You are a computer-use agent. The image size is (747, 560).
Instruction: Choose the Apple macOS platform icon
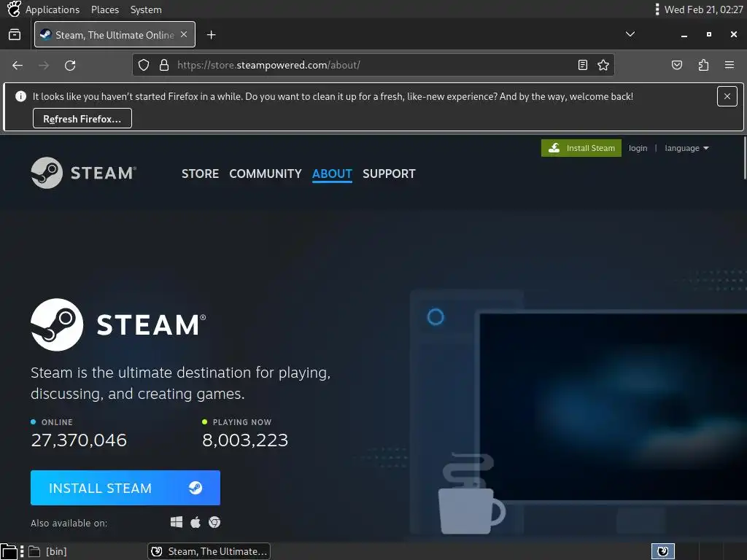[196, 522]
